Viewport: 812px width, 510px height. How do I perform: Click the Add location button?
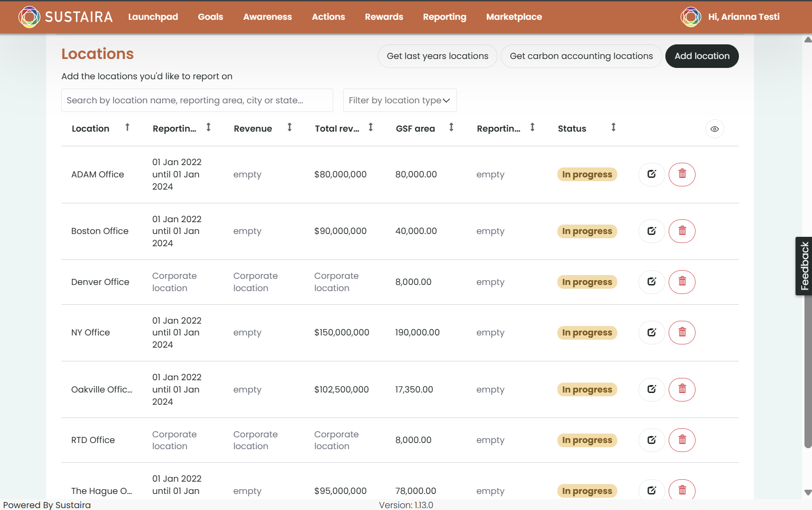[x=702, y=56]
